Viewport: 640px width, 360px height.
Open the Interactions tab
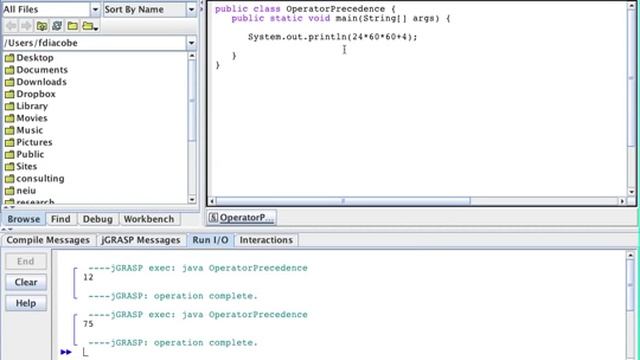[x=266, y=240]
